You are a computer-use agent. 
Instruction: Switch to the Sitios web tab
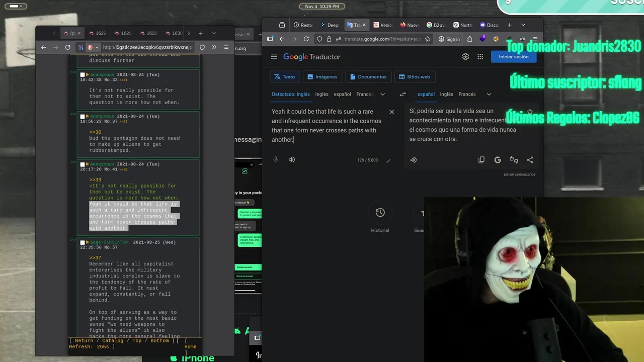[x=414, y=77]
